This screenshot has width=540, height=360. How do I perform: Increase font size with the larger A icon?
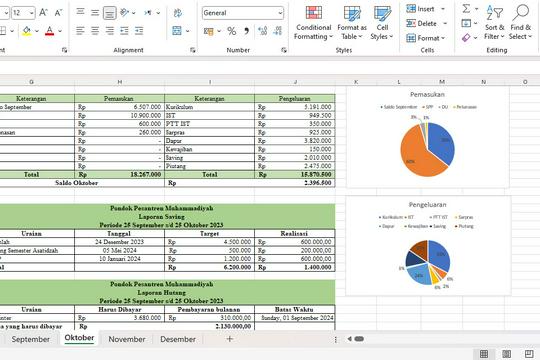43,13
